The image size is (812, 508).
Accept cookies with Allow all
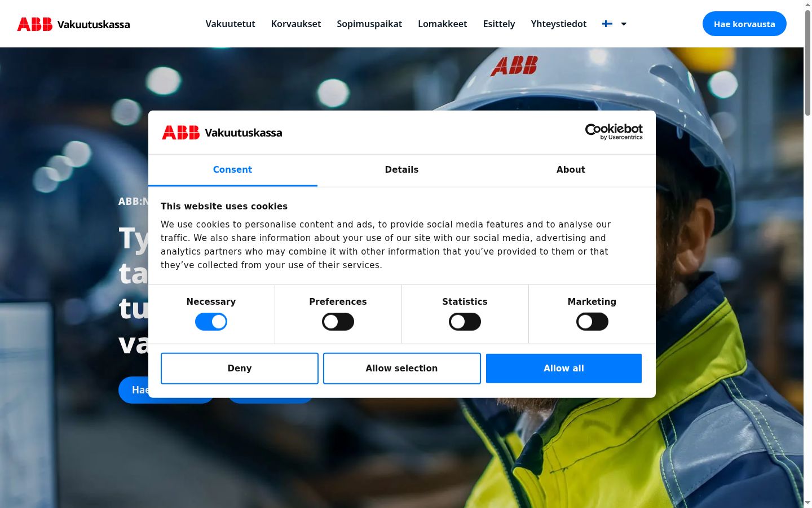tap(564, 369)
